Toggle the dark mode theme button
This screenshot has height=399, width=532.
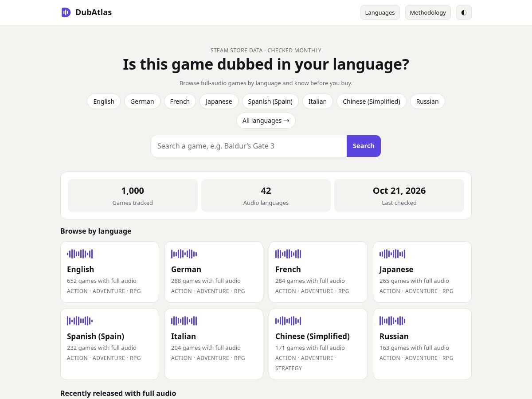click(x=464, y=12)
